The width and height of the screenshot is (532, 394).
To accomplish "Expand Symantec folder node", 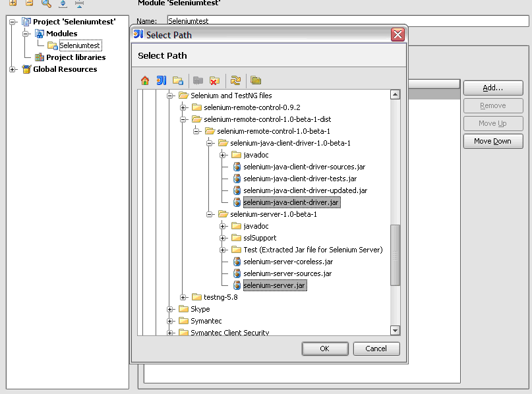I will pyautogui.click(x=170, y=321).
